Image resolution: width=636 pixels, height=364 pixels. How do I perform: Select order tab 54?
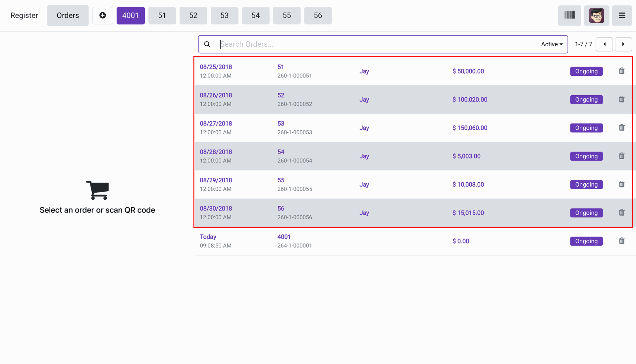point(255,15)
